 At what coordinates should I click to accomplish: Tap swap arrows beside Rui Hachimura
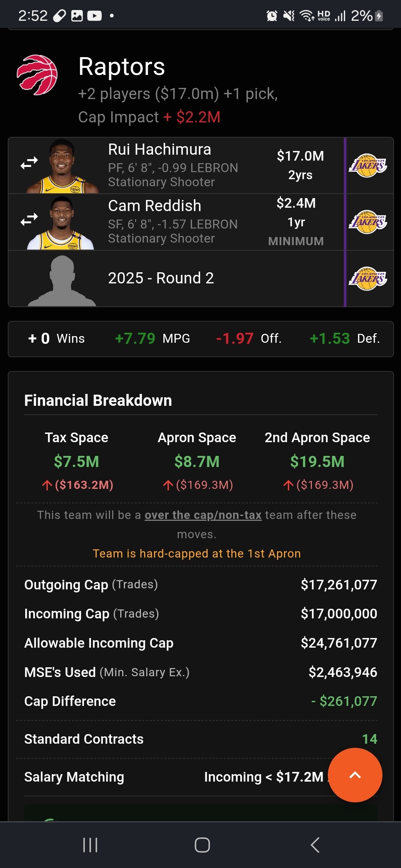click(x=29, y=163)
